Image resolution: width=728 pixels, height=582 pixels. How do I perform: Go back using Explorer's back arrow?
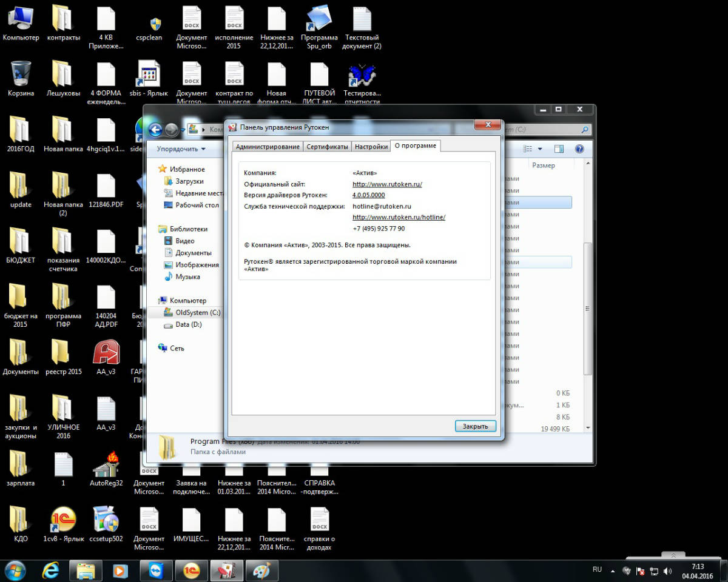155,129
